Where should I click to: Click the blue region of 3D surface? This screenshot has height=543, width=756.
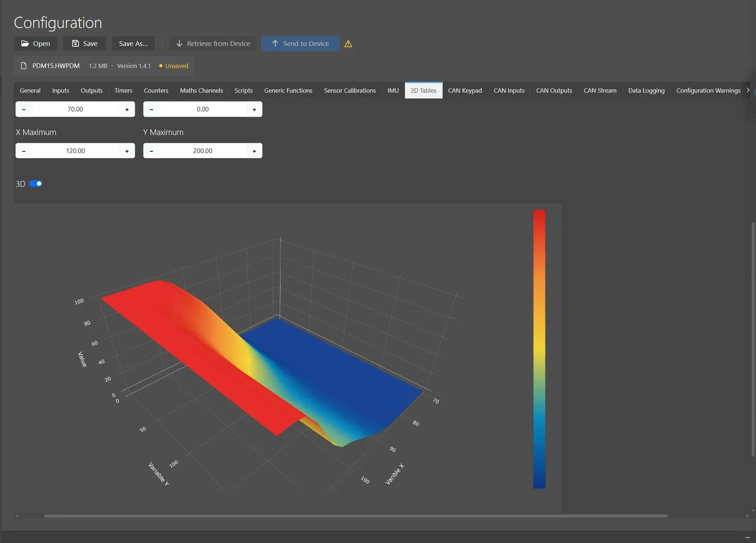click(340, 369)
